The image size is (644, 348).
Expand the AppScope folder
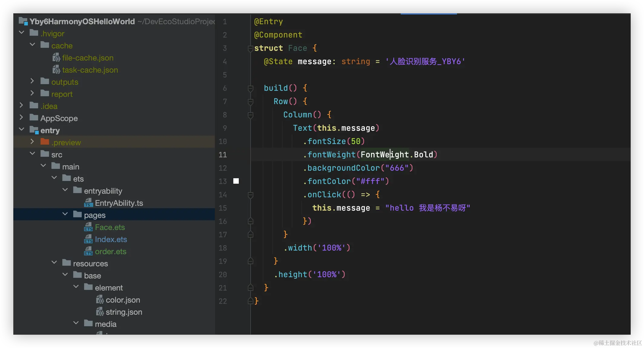(21, 117)
